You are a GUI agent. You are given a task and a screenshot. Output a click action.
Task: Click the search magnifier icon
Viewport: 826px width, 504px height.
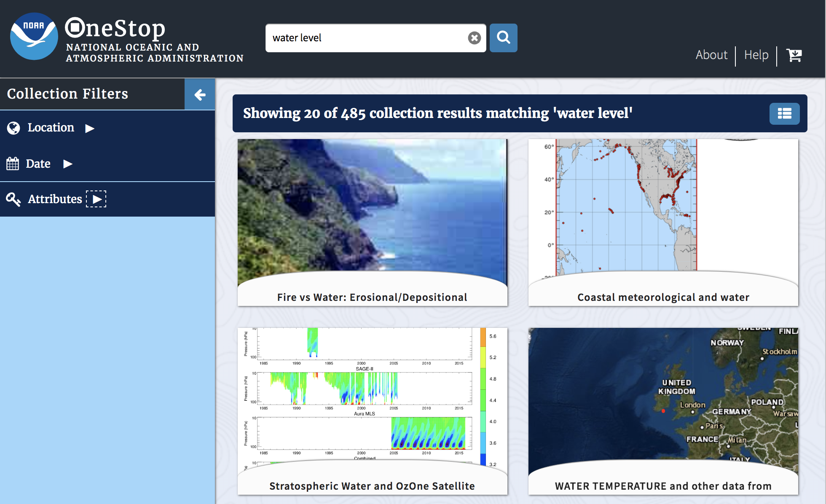[x=504, y=38]
